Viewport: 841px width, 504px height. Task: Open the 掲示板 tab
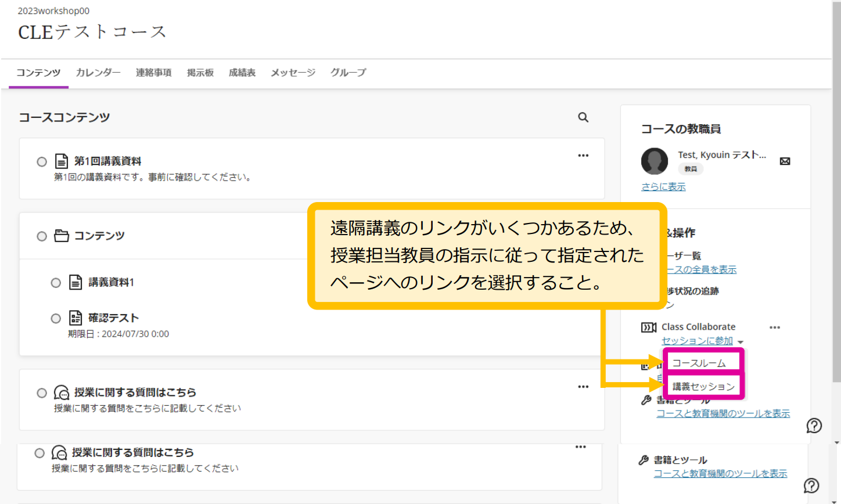[200, 73]
